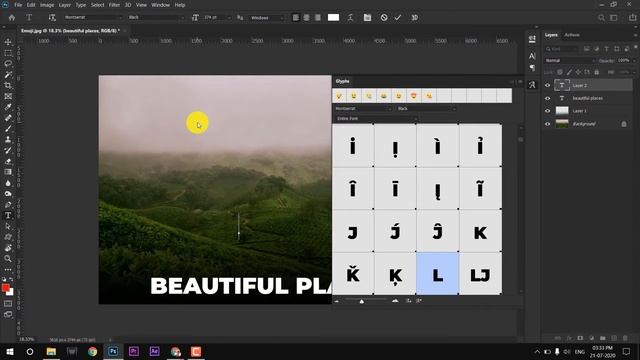This screenshot has height=360, width=640.
Task: Cancel current text edits
Action: tap(384, 18)
